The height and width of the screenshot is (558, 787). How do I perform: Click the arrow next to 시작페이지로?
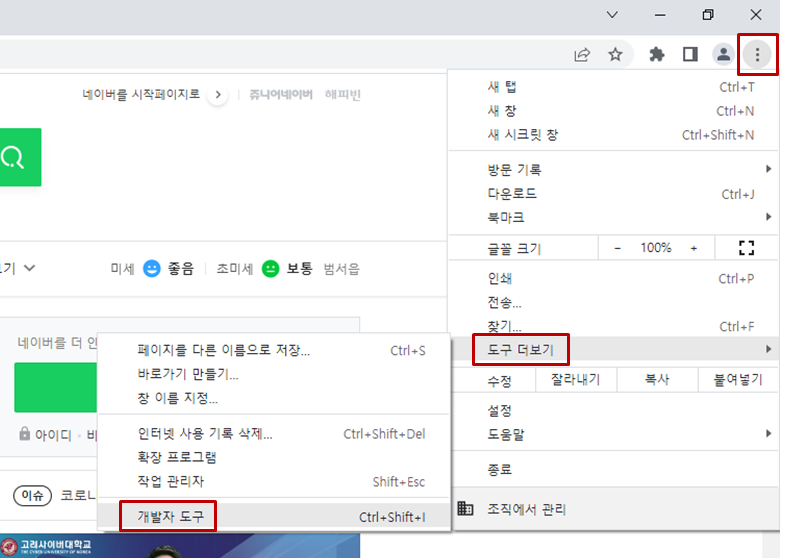pyautogui.click(x=218, y=94)
